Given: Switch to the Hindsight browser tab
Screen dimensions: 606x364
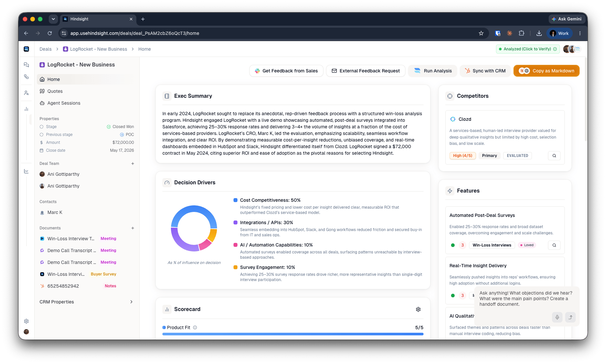Looking at the screenshot, I should point(98,19).
